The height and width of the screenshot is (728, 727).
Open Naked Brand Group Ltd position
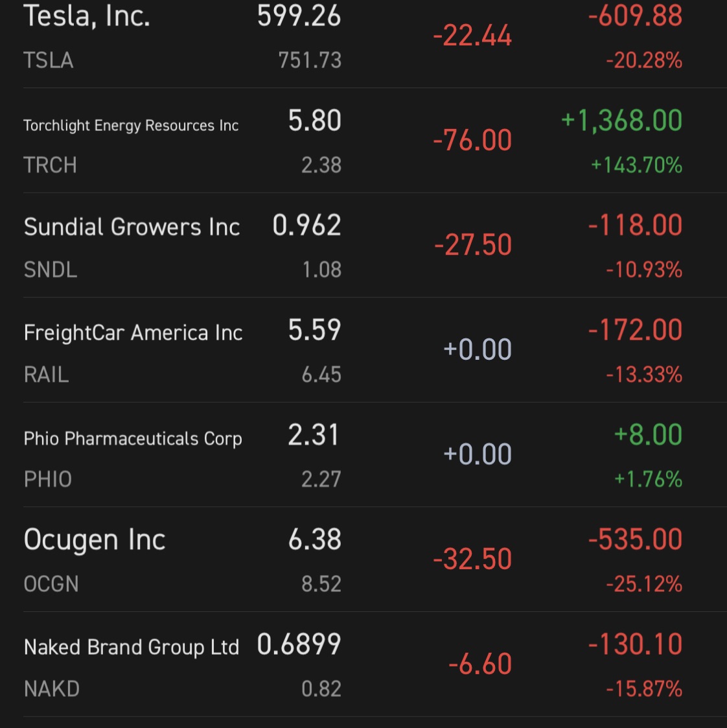pos(132,647)
